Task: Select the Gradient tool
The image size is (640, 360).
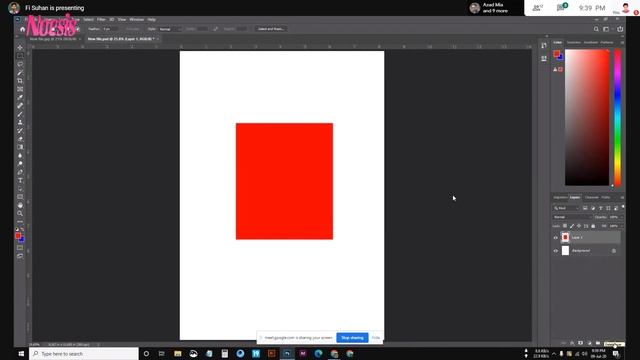Action: 20,147
